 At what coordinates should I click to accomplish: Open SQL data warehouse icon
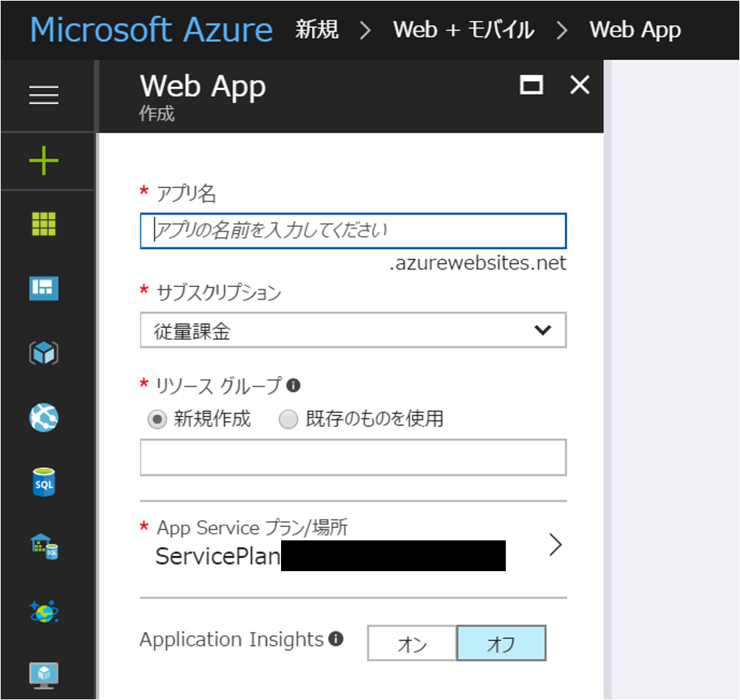pyautogui.click(x=44, y=546)
